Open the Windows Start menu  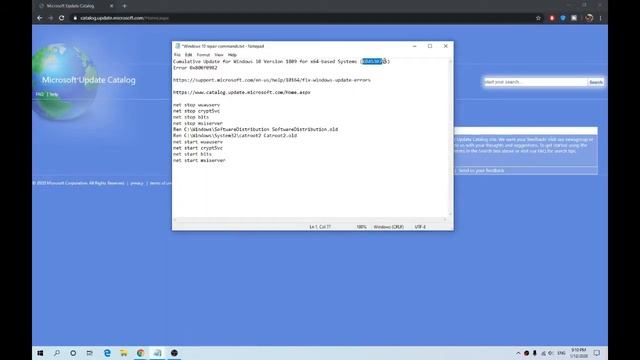click(40, 353)
